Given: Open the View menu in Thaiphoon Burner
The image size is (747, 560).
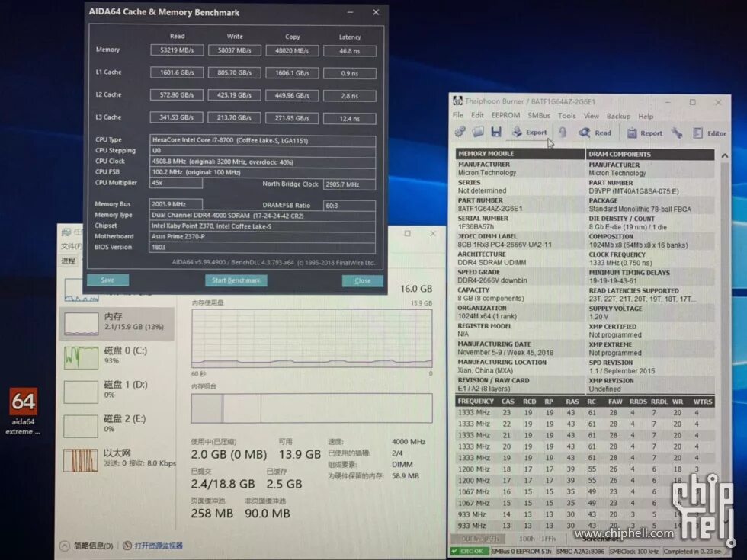Looking at the screenshot, I should pos(592,116).
